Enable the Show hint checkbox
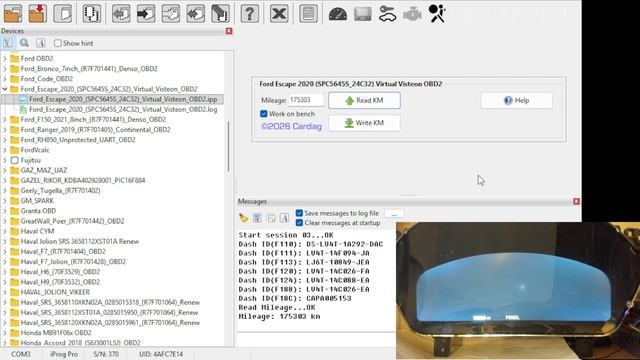Image resolution: width=640 pixels, height=360 pixels. [x=58, y=43]
